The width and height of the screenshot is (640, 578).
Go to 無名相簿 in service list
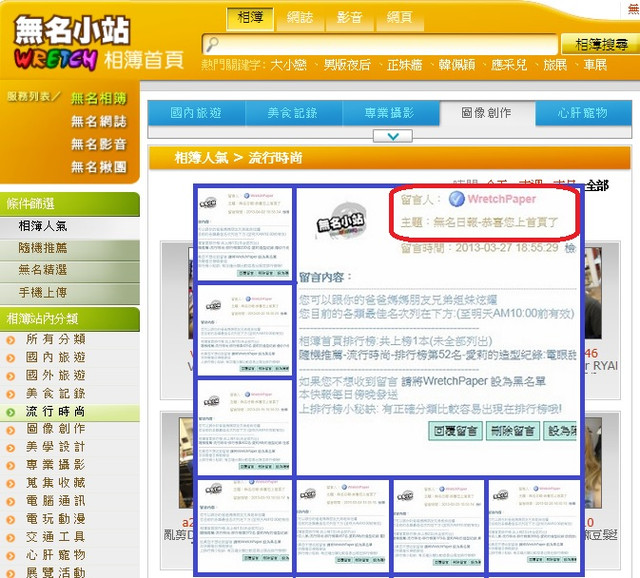[x=99, y=98]
